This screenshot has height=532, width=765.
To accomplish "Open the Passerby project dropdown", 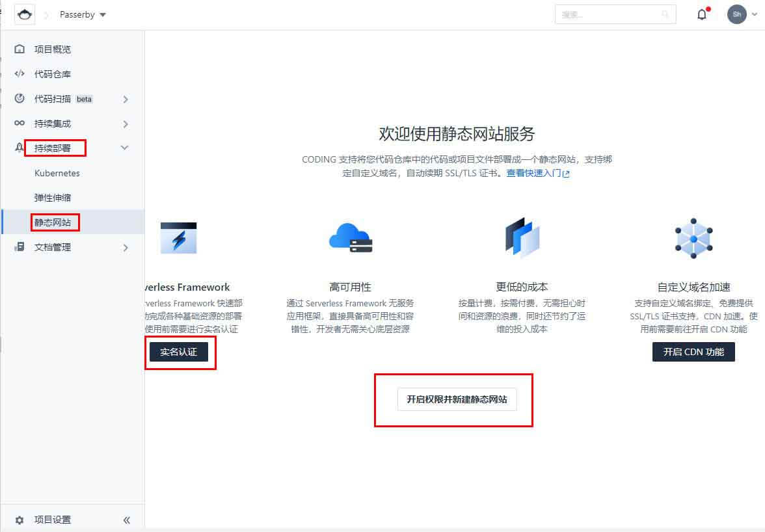I will click(x=83, y=14).
